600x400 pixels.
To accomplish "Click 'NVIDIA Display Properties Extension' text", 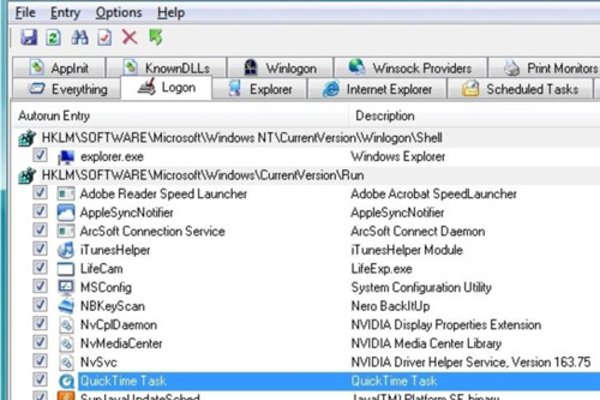I will click(x=446, y=325).
